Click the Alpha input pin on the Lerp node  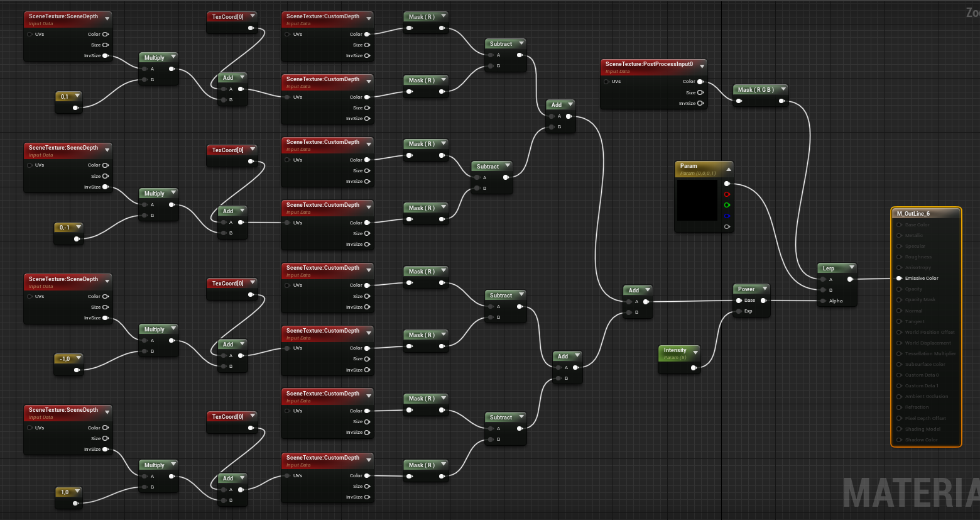click(x=822, y=301)
